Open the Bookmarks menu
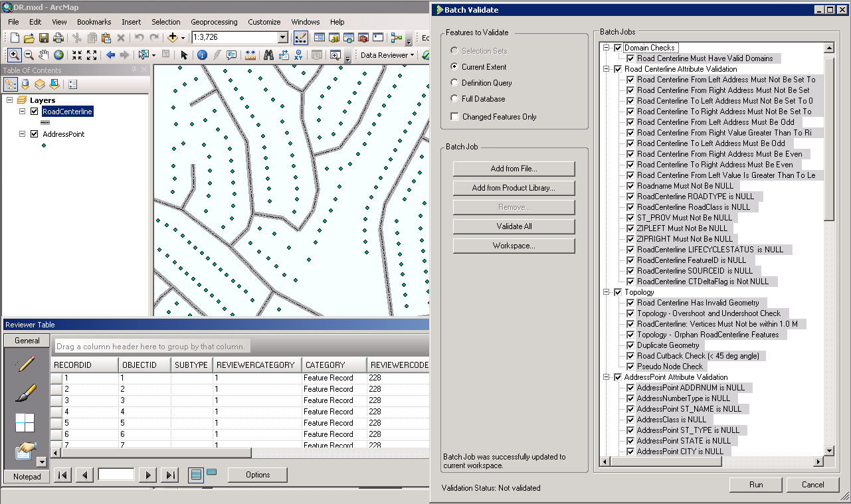851x504 pixels. [94, 22]
